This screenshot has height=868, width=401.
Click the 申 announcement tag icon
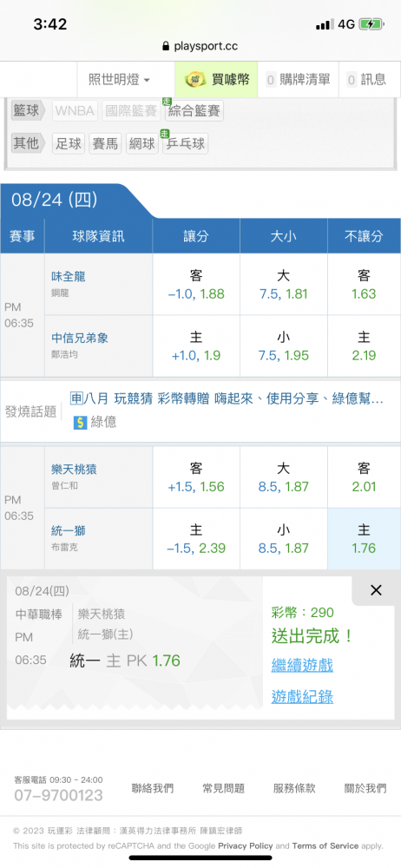tap(76, 398)
